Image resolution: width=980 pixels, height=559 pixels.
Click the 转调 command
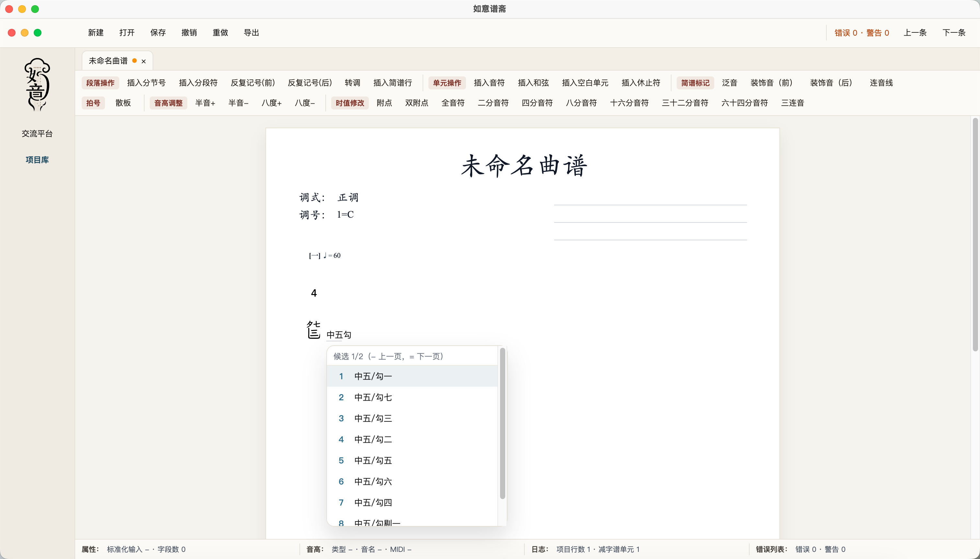pyautogui.click(x=352, y=83)
